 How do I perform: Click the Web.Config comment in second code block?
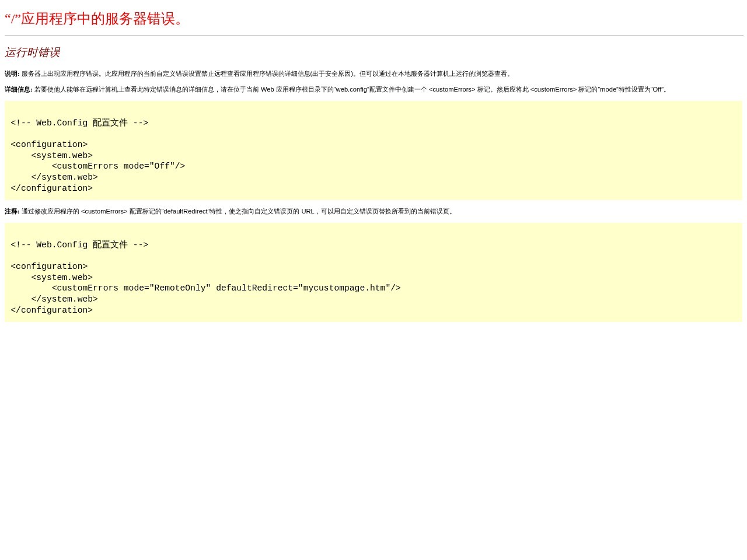point(79,245)
